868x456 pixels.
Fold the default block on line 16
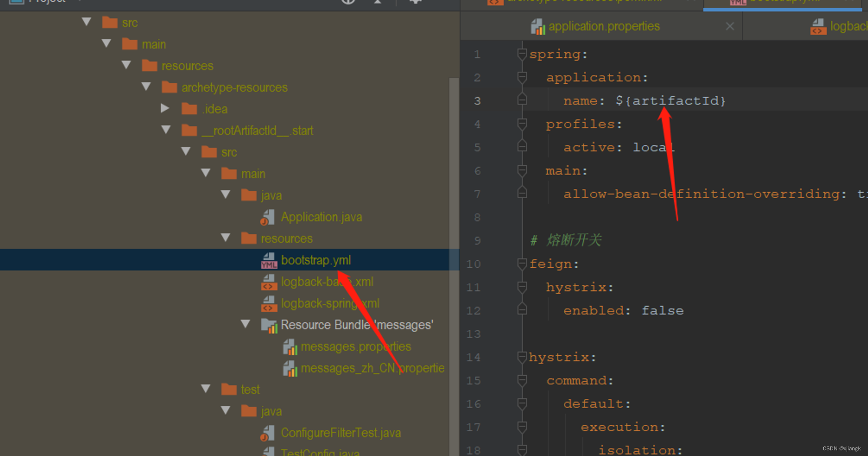click(522, 404)
